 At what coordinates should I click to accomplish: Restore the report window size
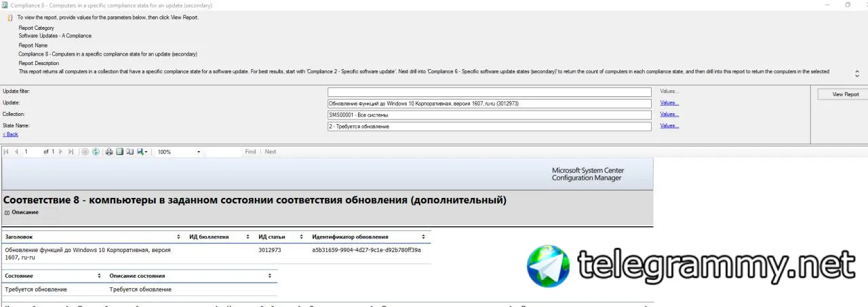(848, 5)
